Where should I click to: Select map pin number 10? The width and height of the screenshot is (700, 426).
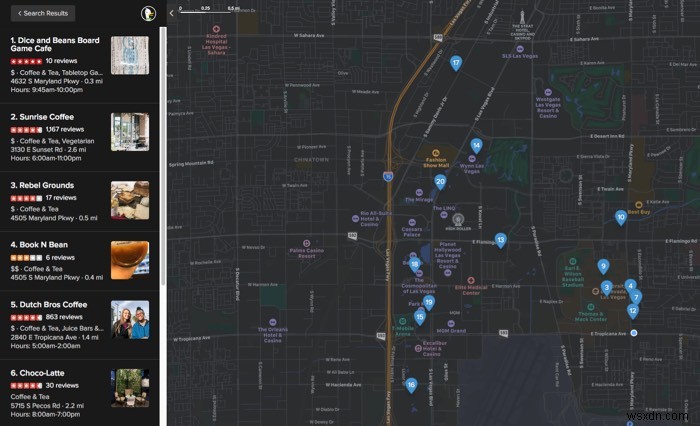pyautogui.click(x=621, y=217)
